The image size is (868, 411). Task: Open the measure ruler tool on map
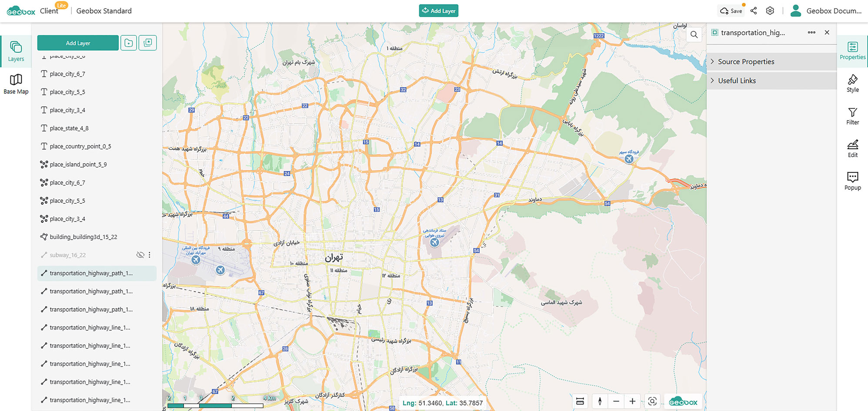click(580, 401)
